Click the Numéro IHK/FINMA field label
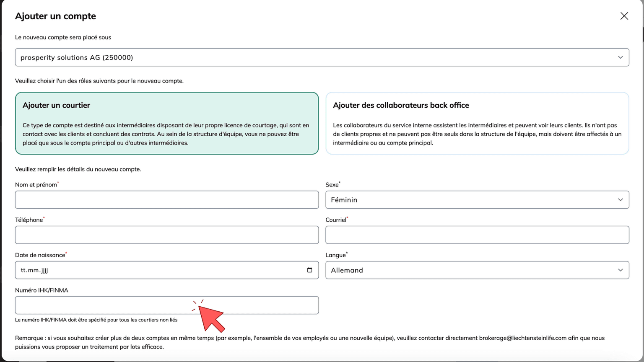644x362 pixels. click(x=42, y=290)
